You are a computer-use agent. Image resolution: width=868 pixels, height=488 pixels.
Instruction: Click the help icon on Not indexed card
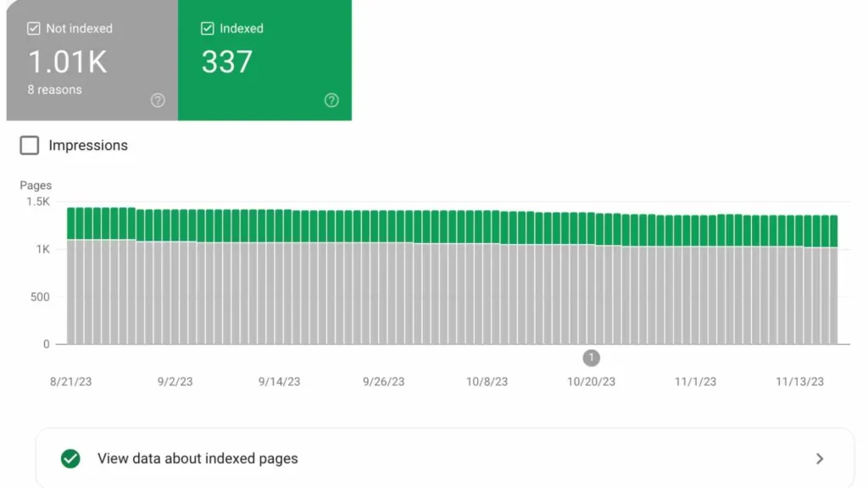coord(158,100)
